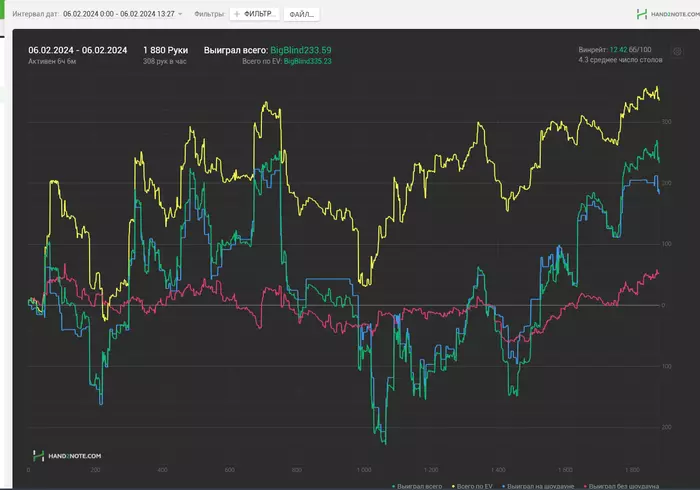The width and height of the screenshot is (700, 490).
Task: Click the red dot for Выиграл без шоудауна
Action: click(585, 486)
